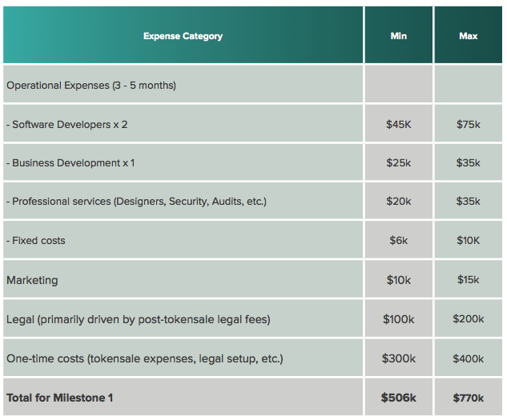
Task: Select the Min column header
Action: [399, 36]
